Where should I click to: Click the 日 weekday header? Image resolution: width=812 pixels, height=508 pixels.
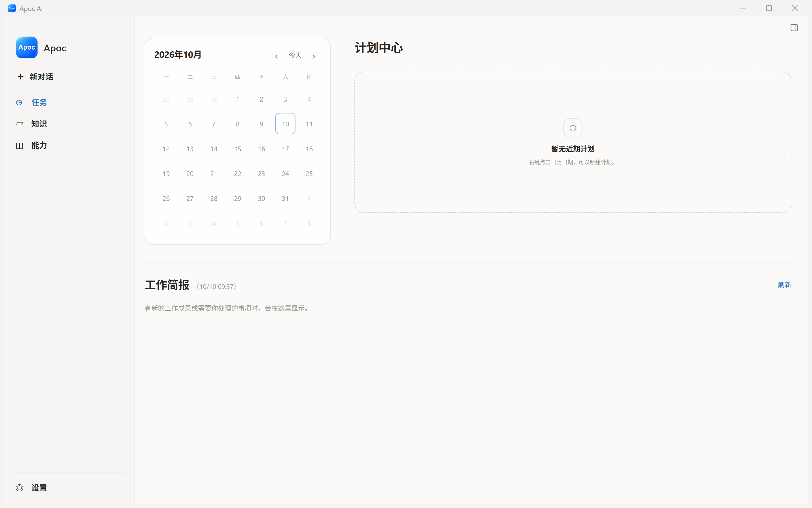[x=309, y=77]
